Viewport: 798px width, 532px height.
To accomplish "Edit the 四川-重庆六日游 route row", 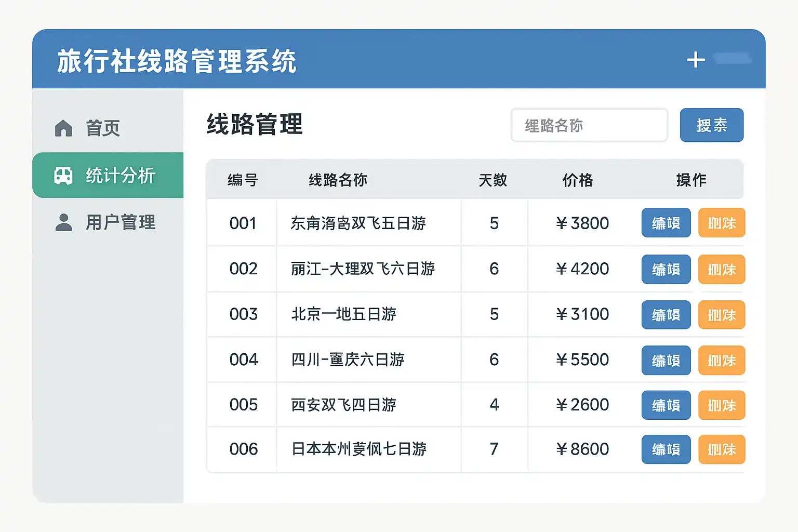I will [666, 360].
